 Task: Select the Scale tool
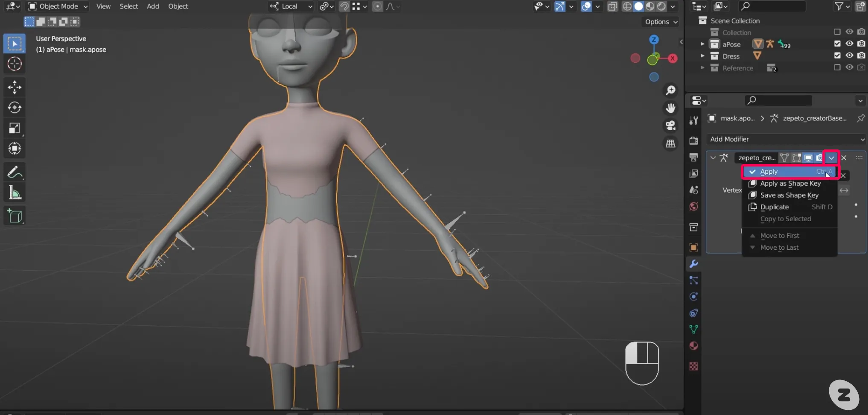15,128
